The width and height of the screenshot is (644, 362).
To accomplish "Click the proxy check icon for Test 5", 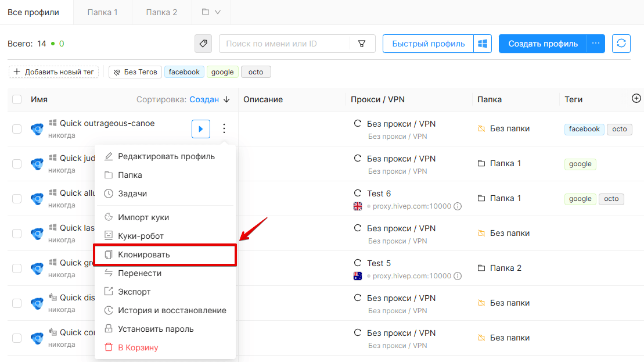I will point(358,263).
